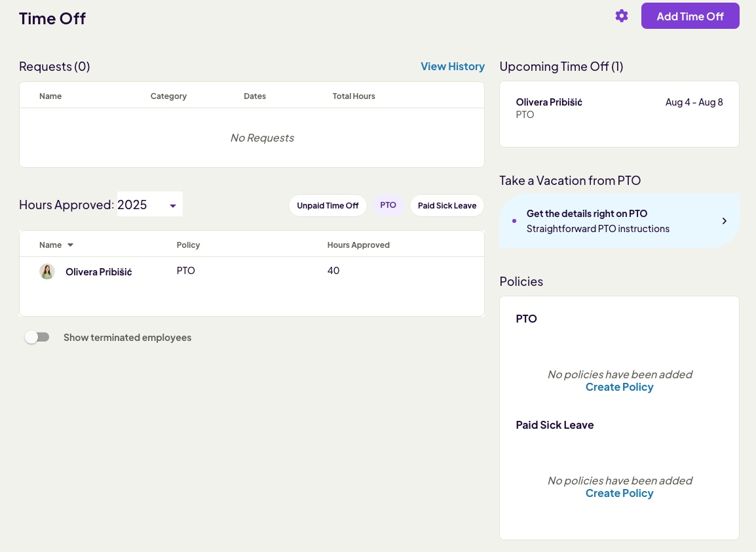Click the chevron arrow on PTO details card
This screenshot has height=552, width=756.
[x=724, y=221]
